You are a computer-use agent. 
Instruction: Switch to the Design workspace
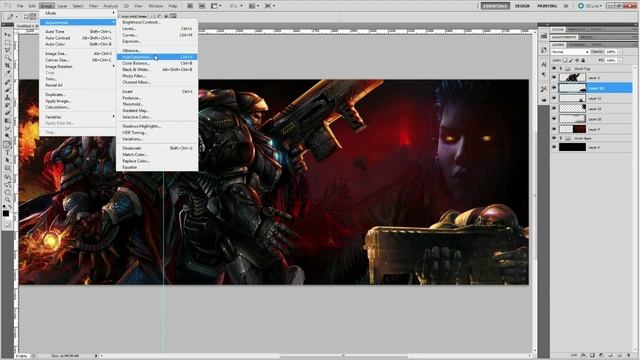(x=522, y=6)
